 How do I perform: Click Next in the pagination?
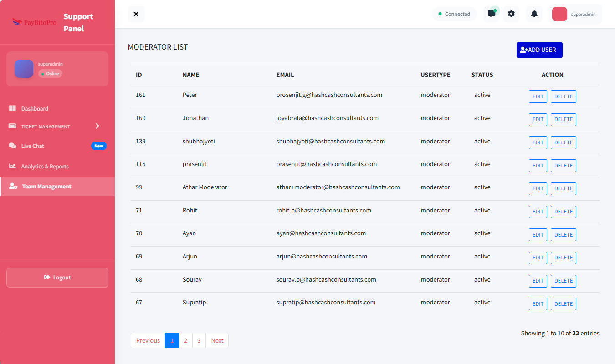tap(217, 340)
